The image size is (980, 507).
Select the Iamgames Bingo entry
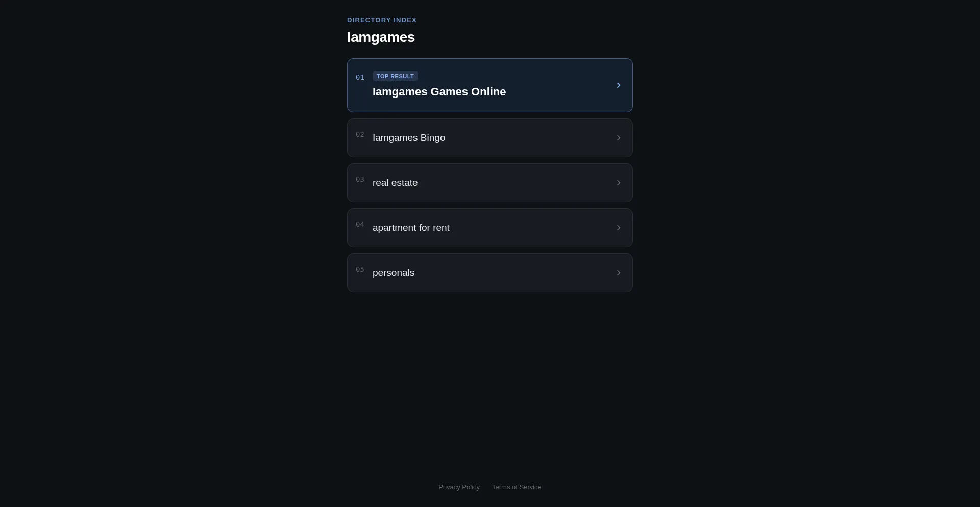click(x=490, y=138)
